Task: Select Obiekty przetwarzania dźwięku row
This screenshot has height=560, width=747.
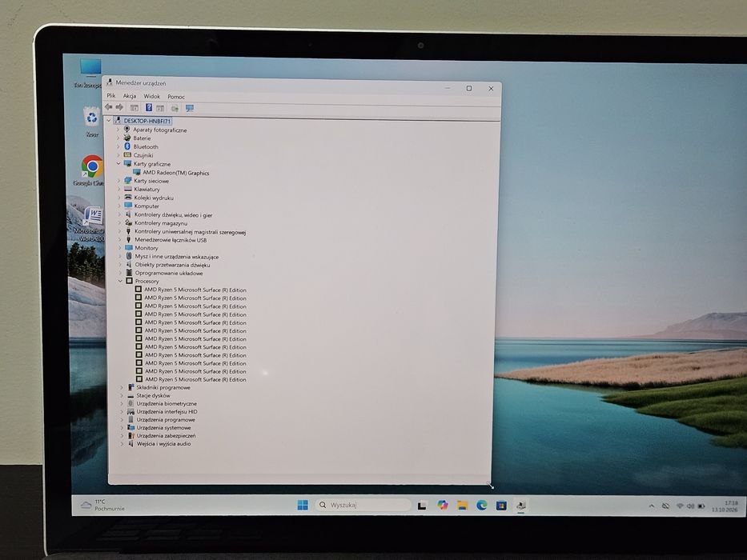Action: 172,265
